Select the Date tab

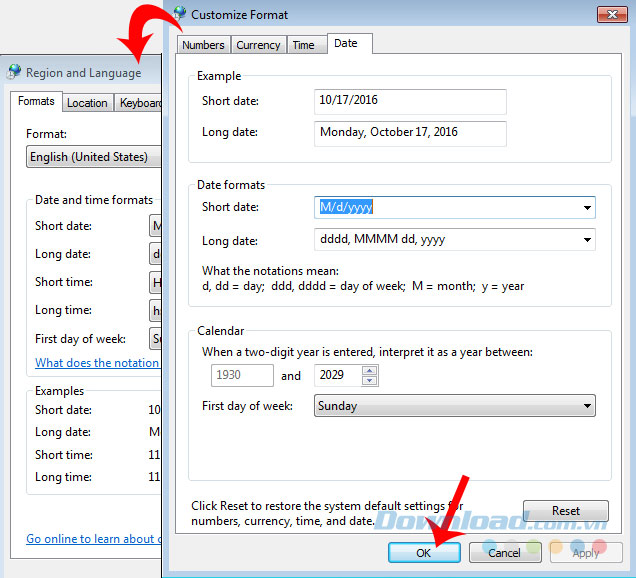pos(349,43)
